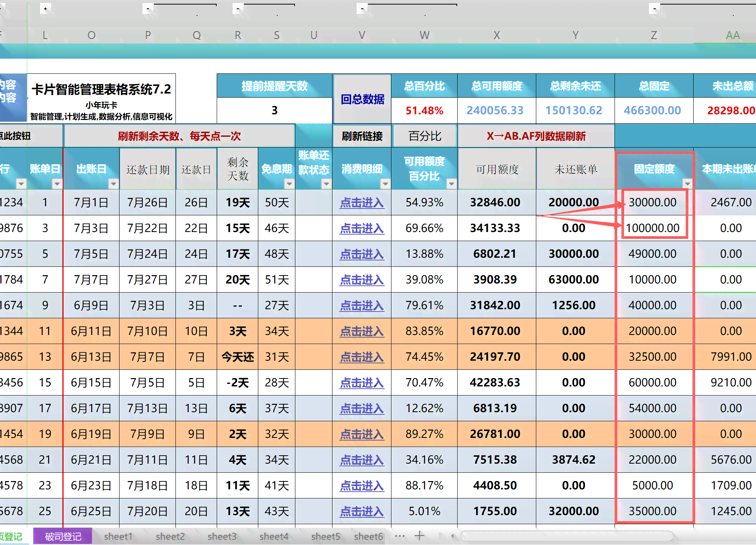The height and width of the screenshot is (545, 756).
Task: Switch to the sheet2 tab
Action: [170, 536]
